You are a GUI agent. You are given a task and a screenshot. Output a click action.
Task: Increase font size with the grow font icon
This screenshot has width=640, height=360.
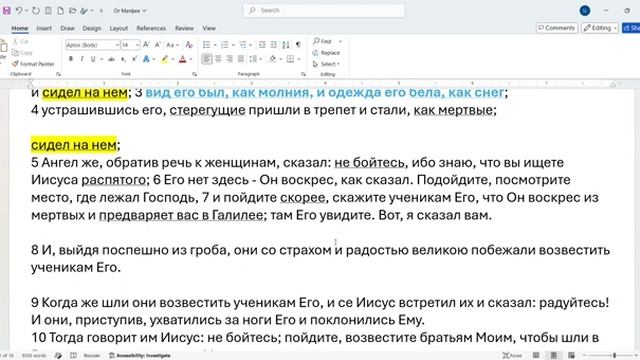[146, 44]
